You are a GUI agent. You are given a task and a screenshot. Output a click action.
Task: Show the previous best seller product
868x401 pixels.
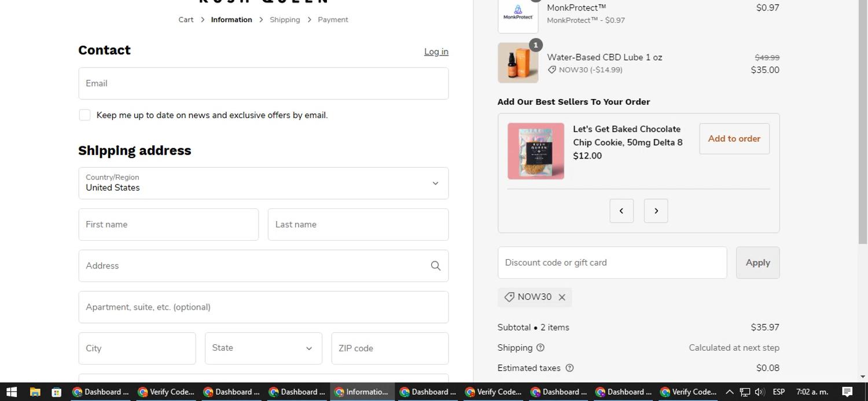[621, 211]
